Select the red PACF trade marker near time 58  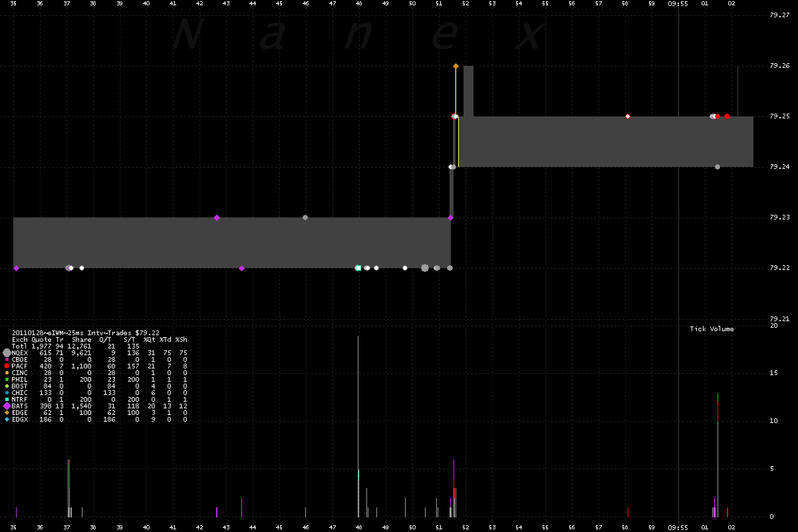pos(627,116)
